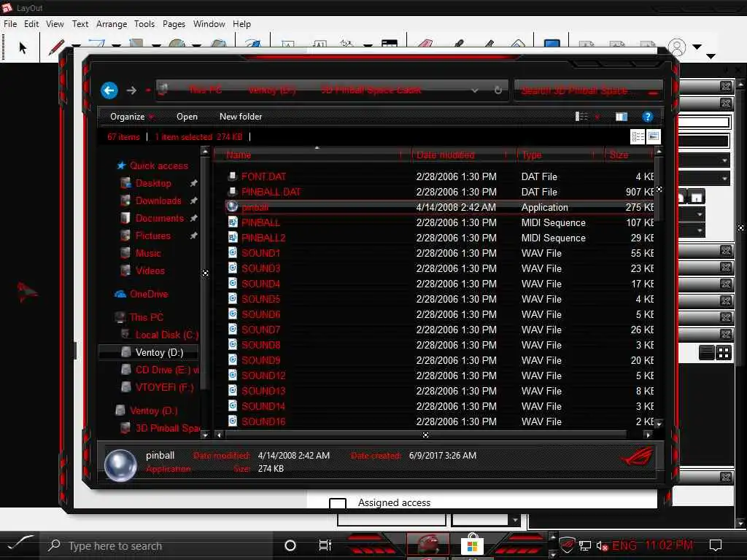This screenshot has height=560, width=747.
Task: Open the Organize dropdown
Action: click(x=132, y=117)
